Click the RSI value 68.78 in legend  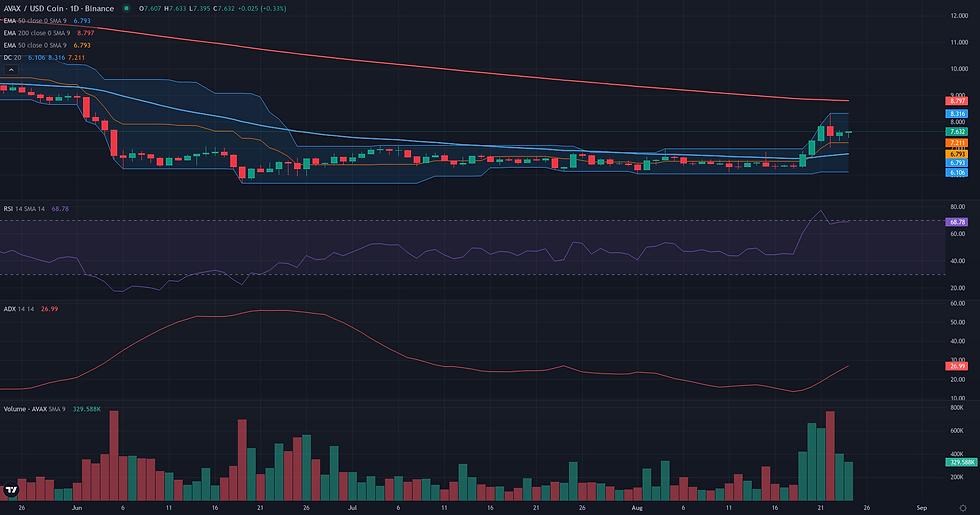[60, 209]
